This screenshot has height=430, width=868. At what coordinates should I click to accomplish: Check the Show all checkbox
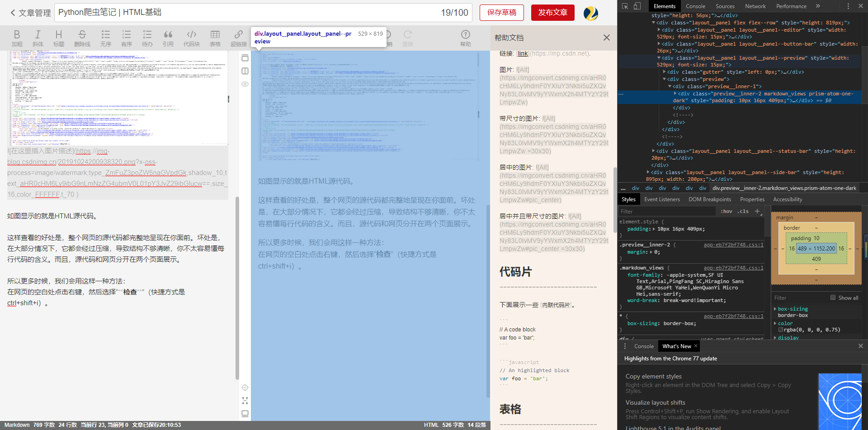(833, 298)
